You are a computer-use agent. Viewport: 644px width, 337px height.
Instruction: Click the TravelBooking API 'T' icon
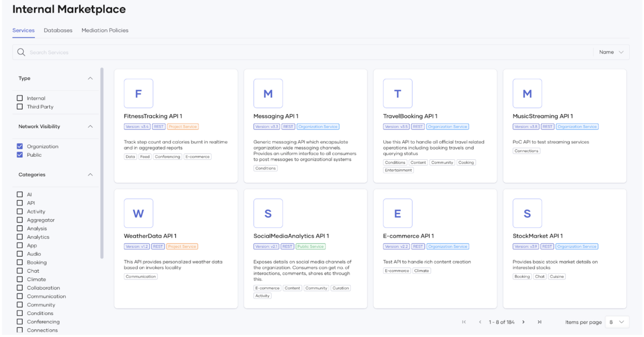point(398,94)
